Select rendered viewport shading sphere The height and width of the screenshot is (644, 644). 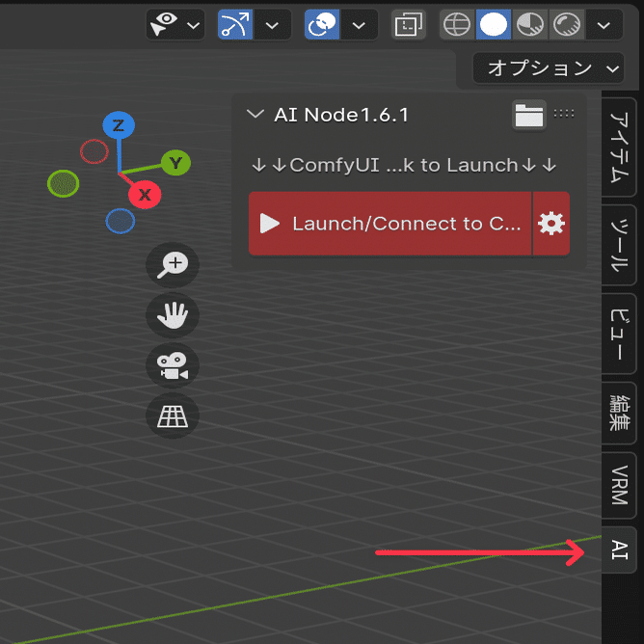coord(566,25)
